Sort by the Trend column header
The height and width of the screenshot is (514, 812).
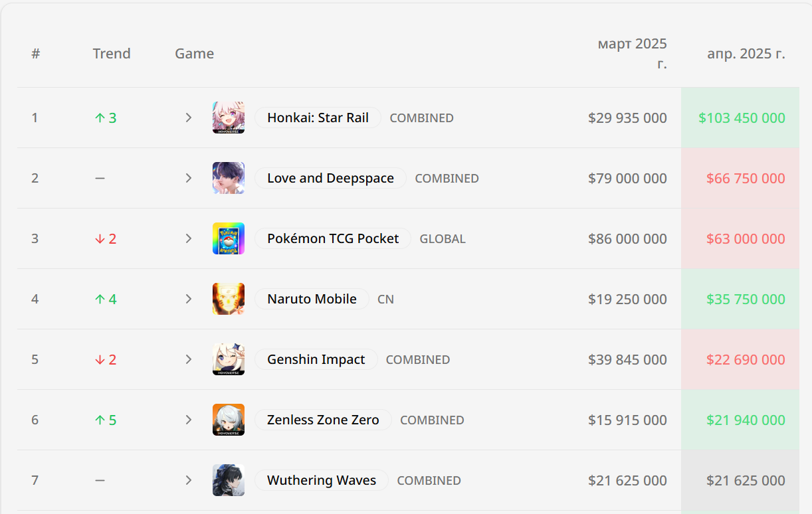(x=112, y=54)
